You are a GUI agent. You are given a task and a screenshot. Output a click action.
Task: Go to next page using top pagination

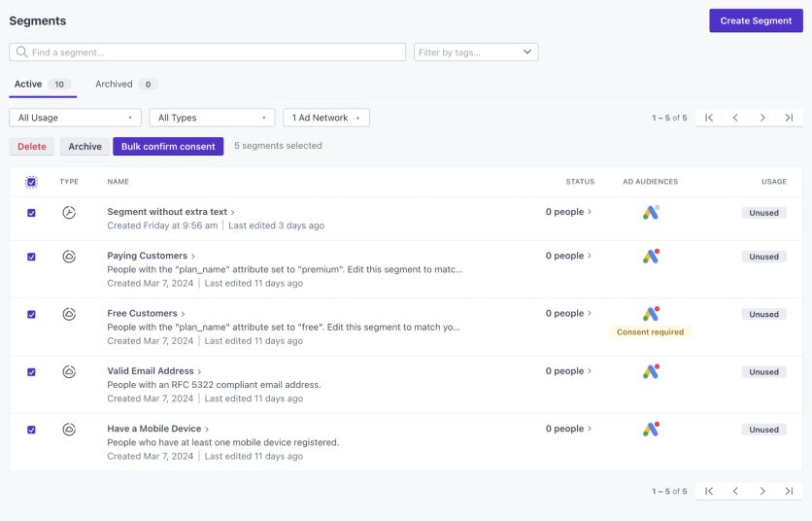[762, 118]
